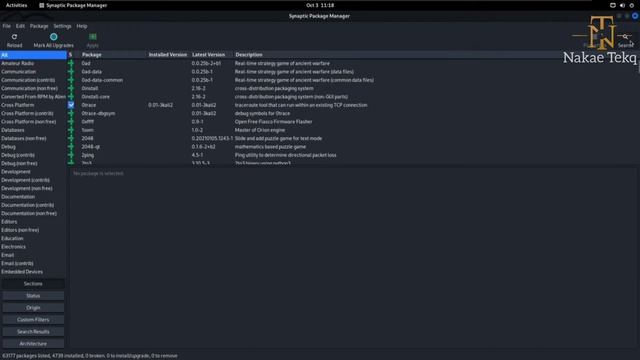Screen dimensions: 640x360
Task: Open the volume icon in top bar
Action: (622, 5)
